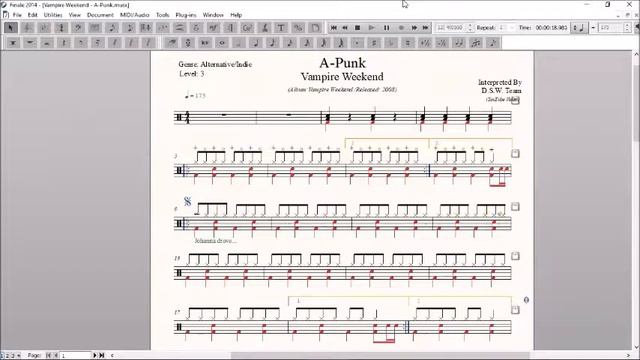
Task: Adjust the tempo value stepper
Action: point(627,28)
